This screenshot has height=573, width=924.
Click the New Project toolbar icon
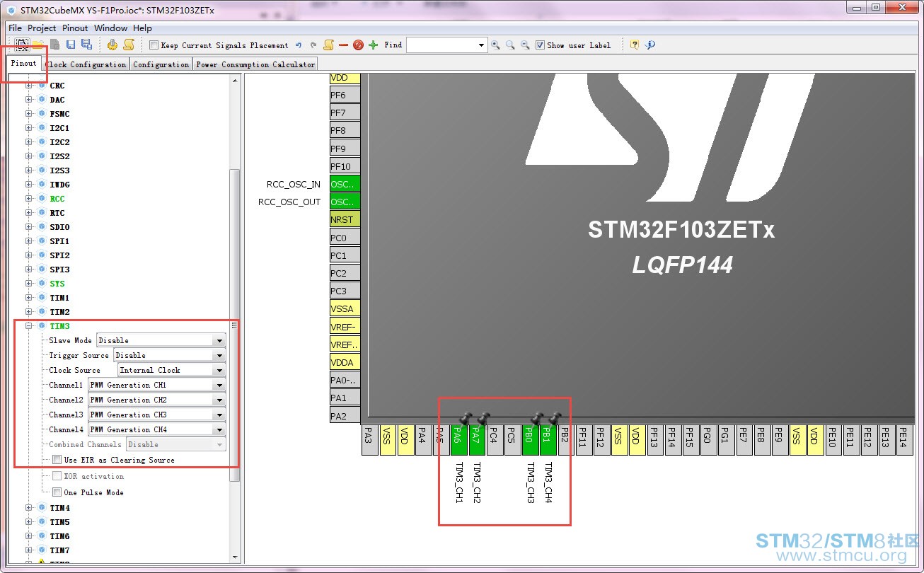tap(23, 45)
